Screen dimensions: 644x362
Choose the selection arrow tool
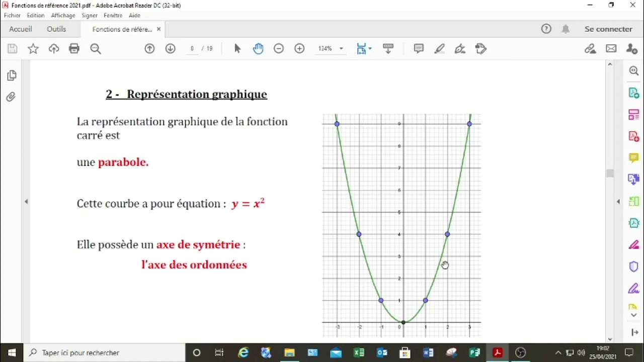pyautogui.click(x=237, y=49)
